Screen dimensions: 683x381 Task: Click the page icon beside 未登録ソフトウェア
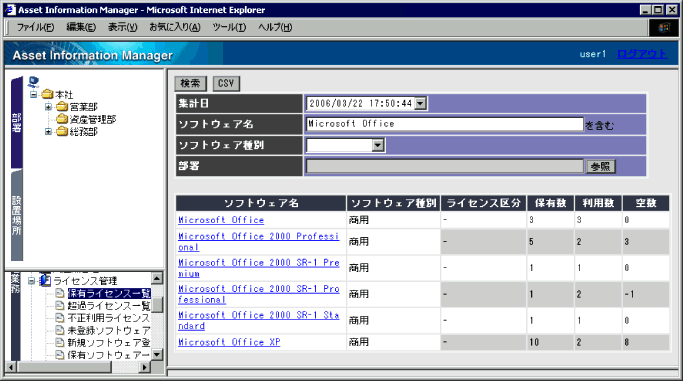60,330
